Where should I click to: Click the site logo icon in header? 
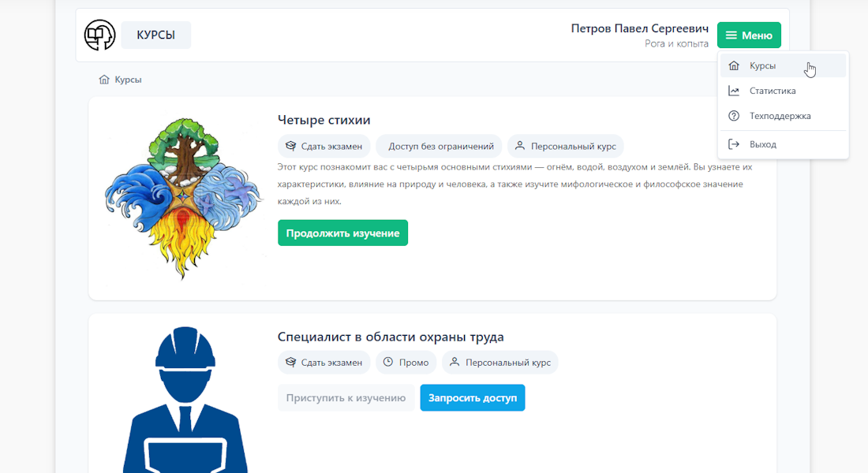(100, 35)
